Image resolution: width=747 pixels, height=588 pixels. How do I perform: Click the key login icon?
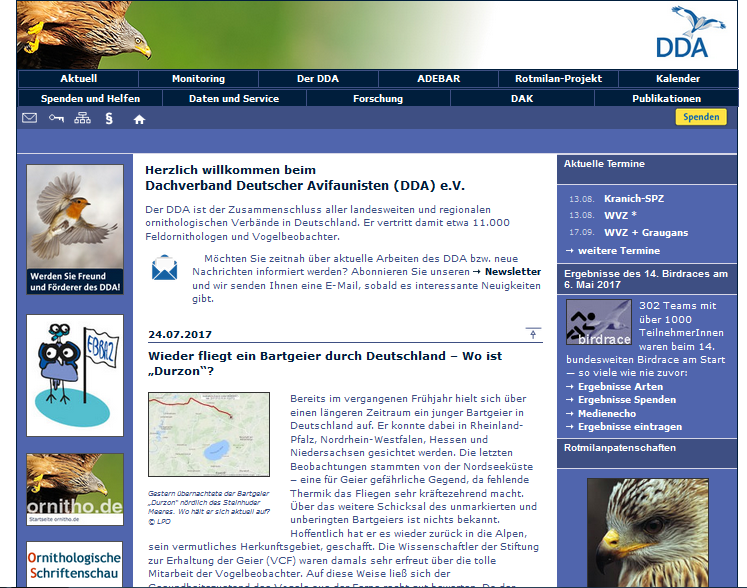56,118
